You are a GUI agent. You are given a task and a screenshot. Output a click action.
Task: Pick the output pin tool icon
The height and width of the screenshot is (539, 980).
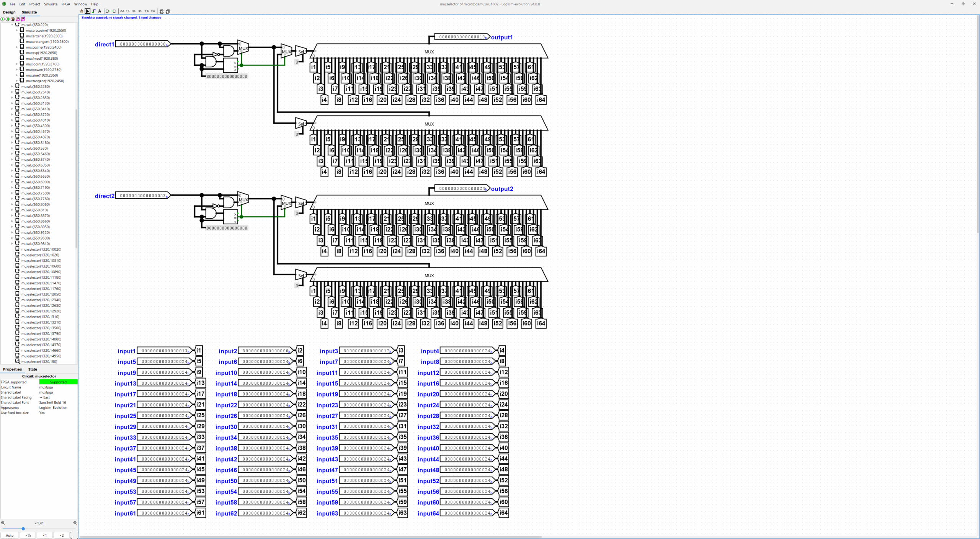114,11
